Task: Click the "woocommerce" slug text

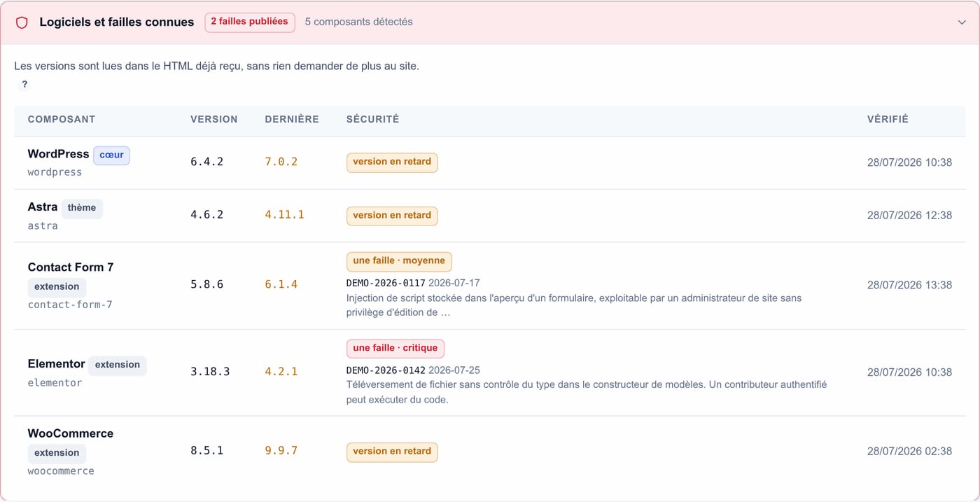Action: (x=61, y=472)
